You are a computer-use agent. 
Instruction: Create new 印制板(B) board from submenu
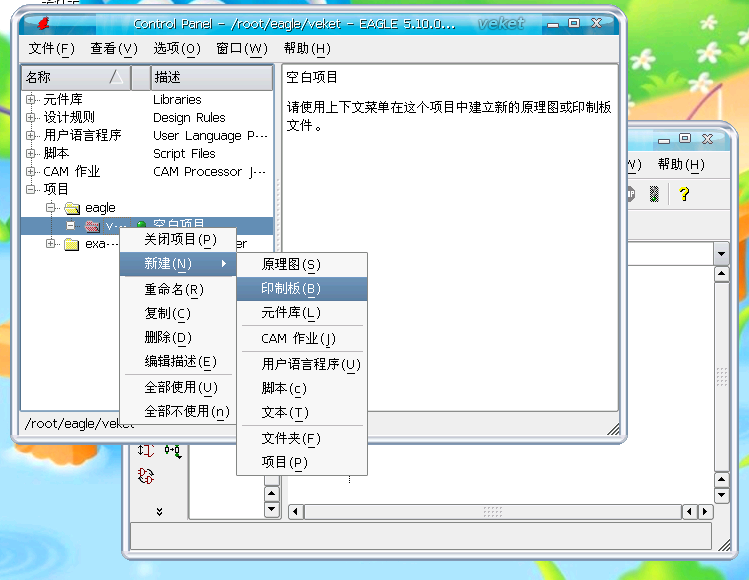302,289
